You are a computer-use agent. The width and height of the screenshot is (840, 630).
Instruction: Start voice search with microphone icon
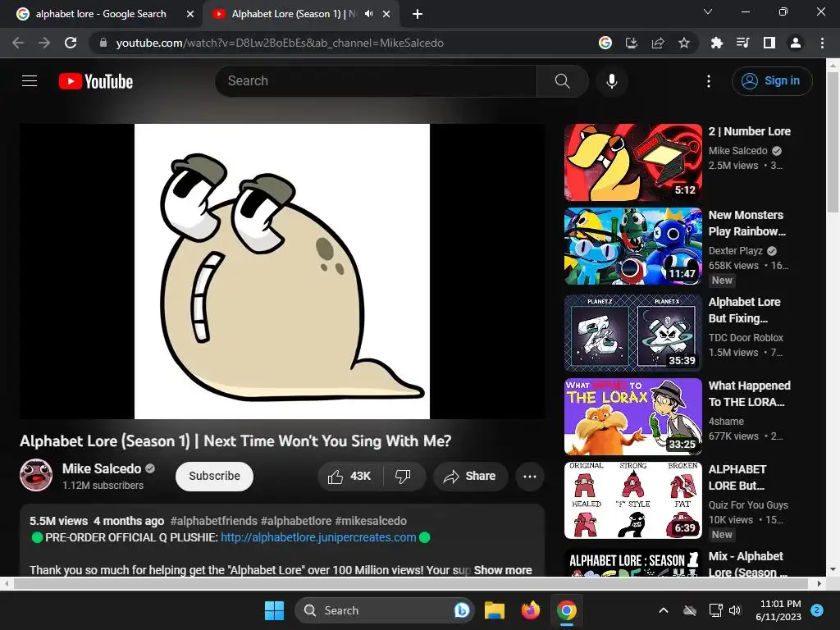point(612,81)
